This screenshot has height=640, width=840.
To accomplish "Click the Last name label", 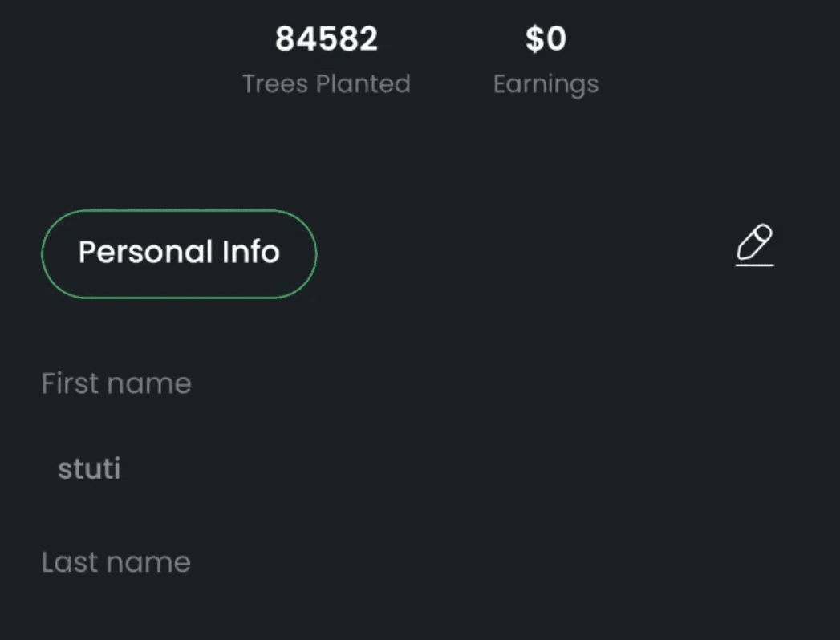I will point(116,562).
